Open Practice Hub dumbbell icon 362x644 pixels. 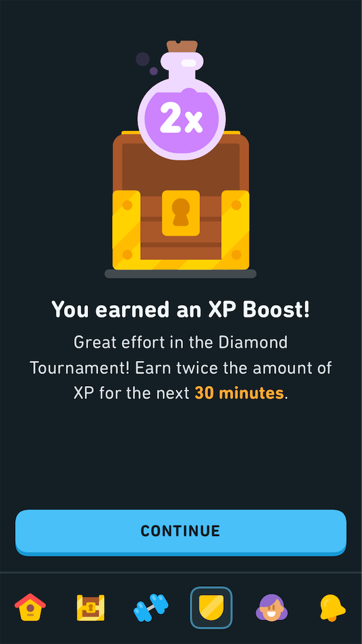pos(151,608)
